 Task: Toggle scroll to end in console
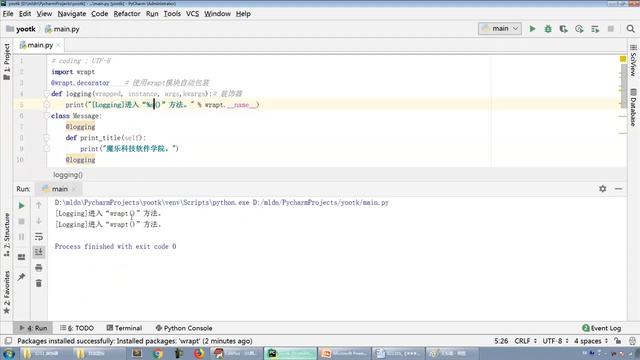click(39, 252)
